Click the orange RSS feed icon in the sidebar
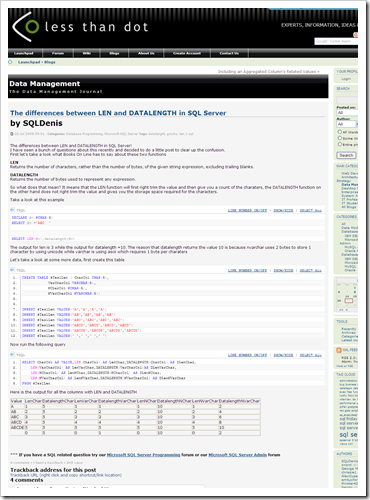Viewport: 370px width, 500px height. pyautogui.click(x=339, y=350)
